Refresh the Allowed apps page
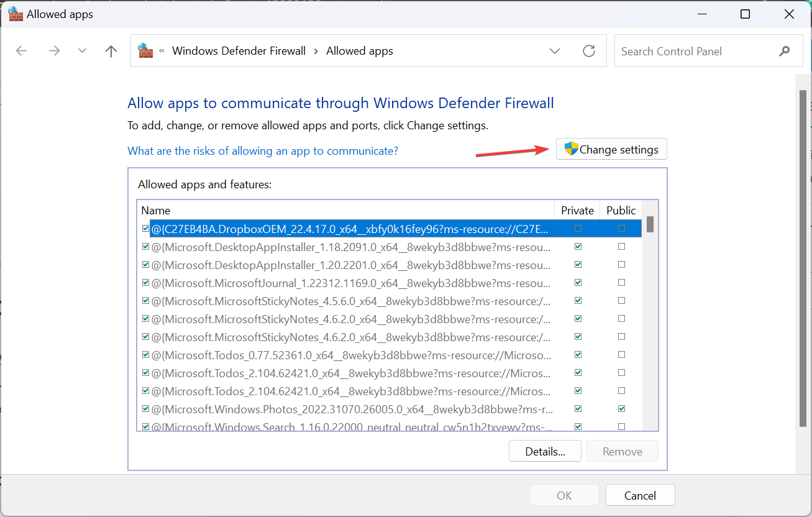Image resolution: width=812 pixels, height=517 pixels. click(589, 51)
